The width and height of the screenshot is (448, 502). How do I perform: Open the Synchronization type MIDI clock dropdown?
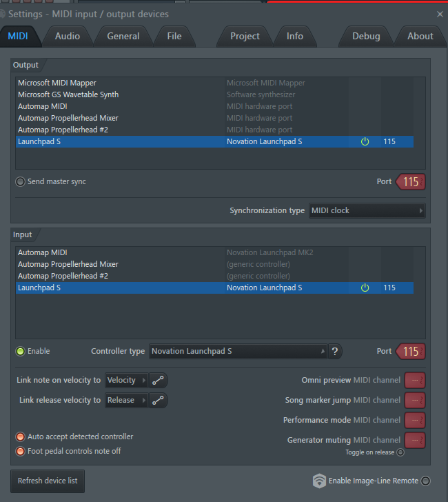point(367,211)
